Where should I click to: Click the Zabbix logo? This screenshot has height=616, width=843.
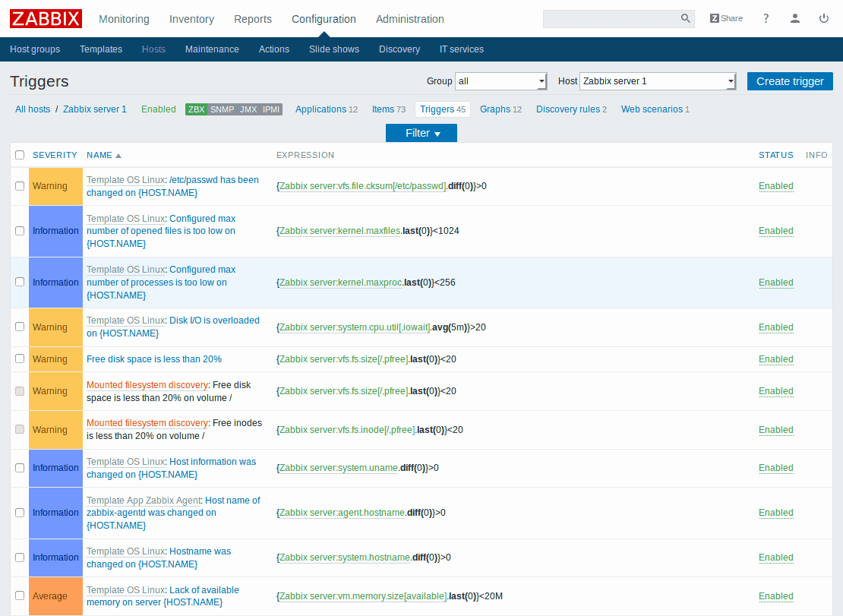(x=46, y=18)
